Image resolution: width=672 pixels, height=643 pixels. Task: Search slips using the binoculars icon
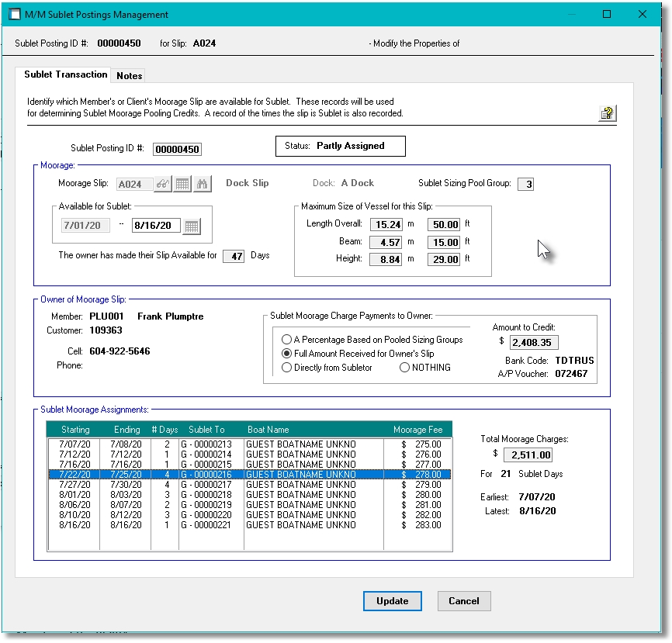(x=202, y=184)
